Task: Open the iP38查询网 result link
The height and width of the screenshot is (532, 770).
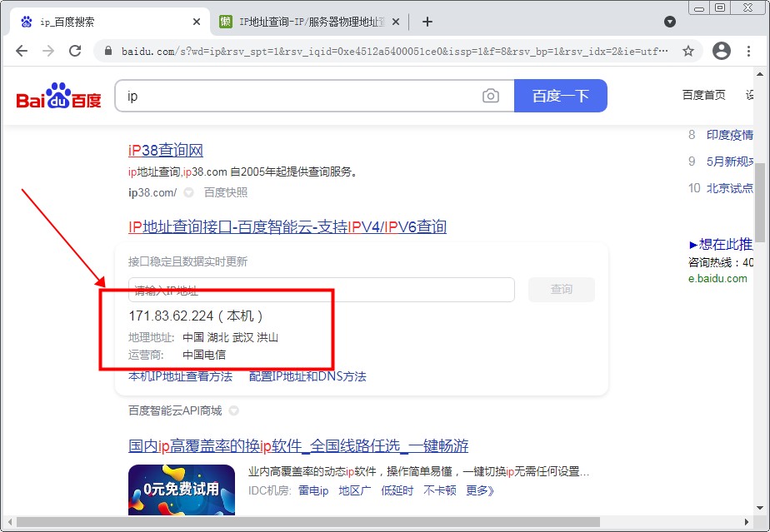Action: tap(166, 150)
